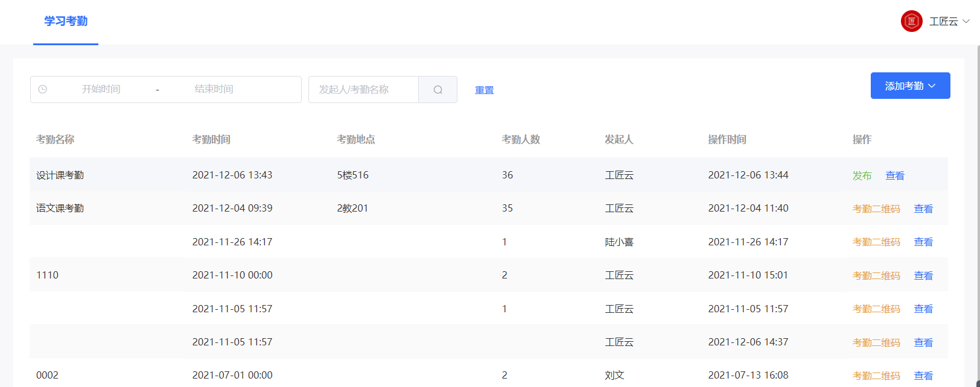Click the 重置 reset link
Viewport: 980px width, 387px height.
click(484, 90)
